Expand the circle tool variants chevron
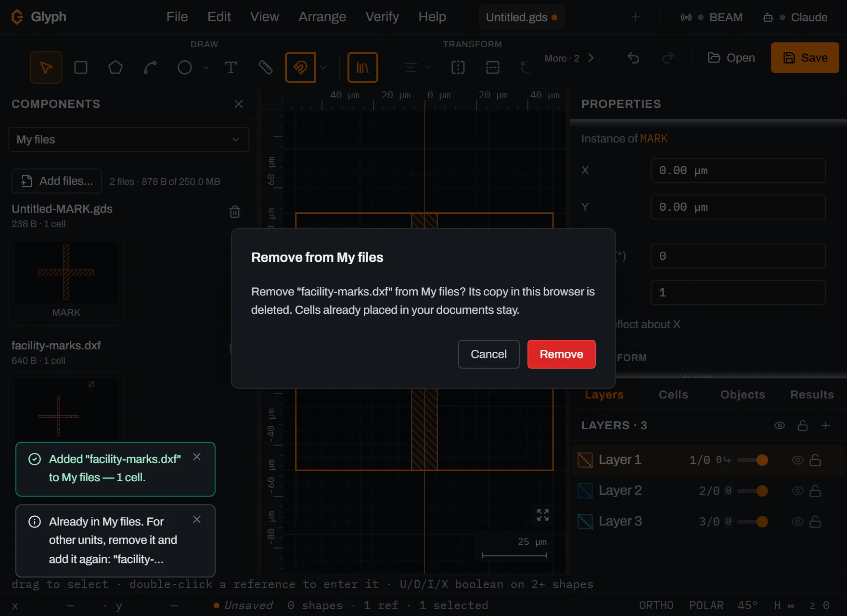 point(206,67)
